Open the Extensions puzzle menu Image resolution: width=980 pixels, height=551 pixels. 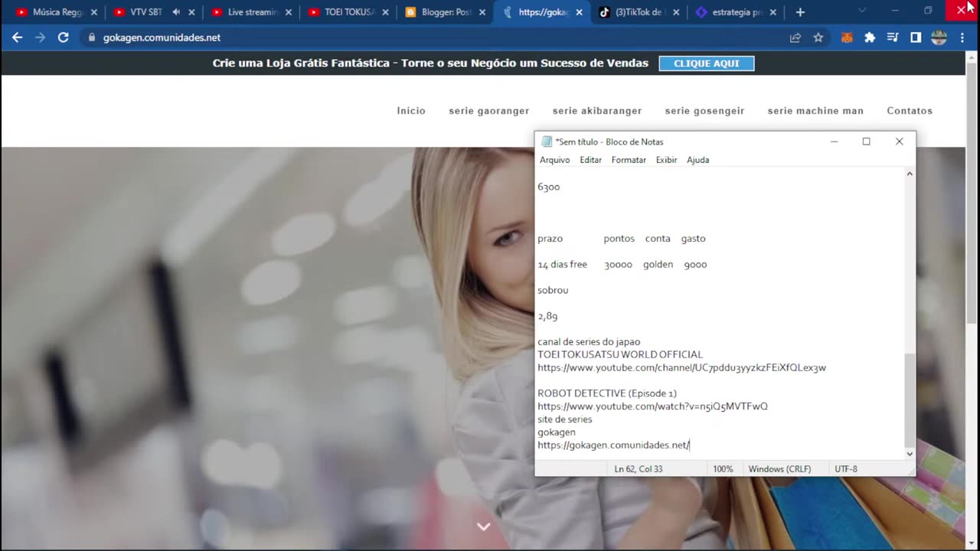pos(870,37)
